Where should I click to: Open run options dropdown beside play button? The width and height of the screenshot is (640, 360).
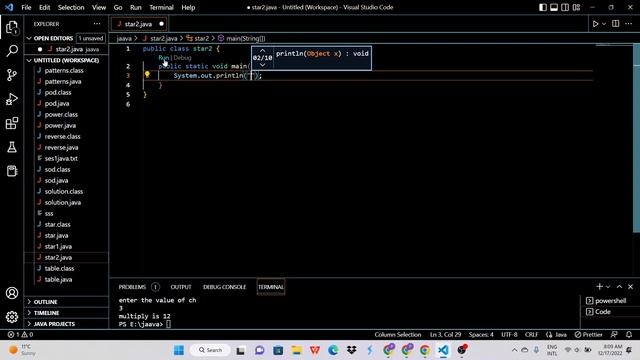604,24
